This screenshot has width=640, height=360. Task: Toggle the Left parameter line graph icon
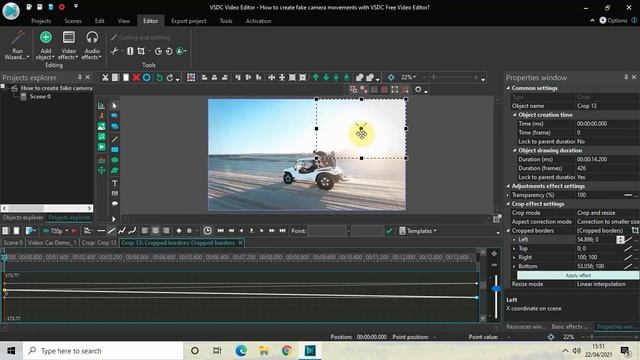628,240
